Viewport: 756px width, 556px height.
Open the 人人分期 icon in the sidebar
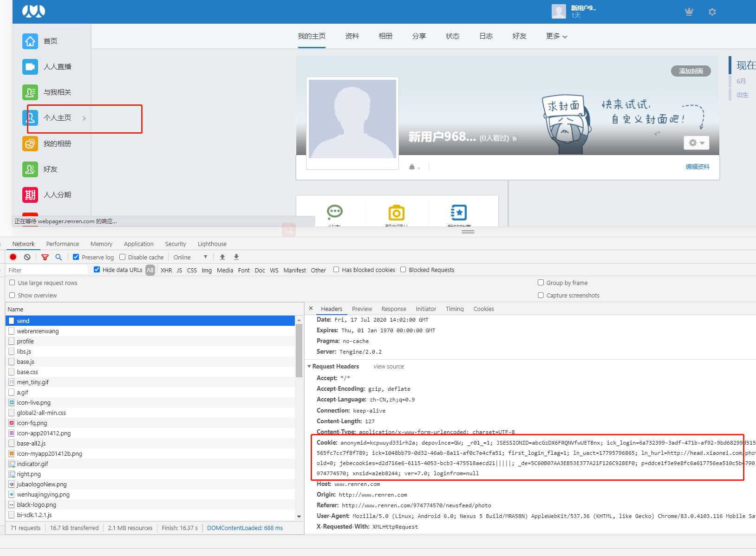(30, 195)
